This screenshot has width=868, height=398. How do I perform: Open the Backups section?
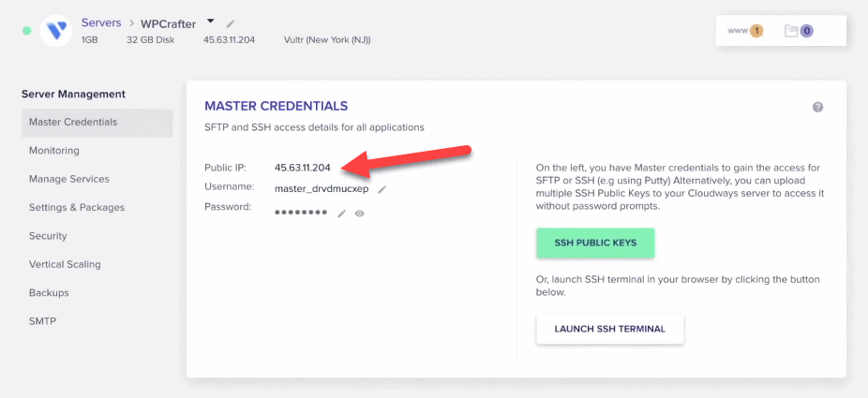point(49,292)
